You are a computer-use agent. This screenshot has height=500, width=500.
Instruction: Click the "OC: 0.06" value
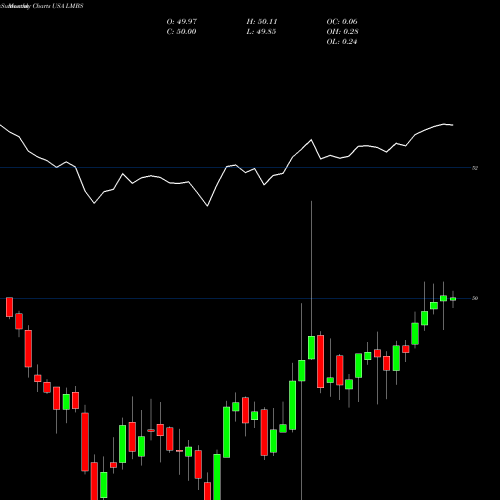coord(342,22)
